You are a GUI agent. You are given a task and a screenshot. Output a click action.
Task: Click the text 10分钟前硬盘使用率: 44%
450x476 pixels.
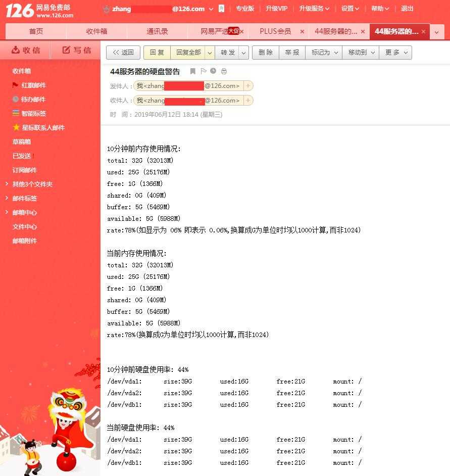148,369
